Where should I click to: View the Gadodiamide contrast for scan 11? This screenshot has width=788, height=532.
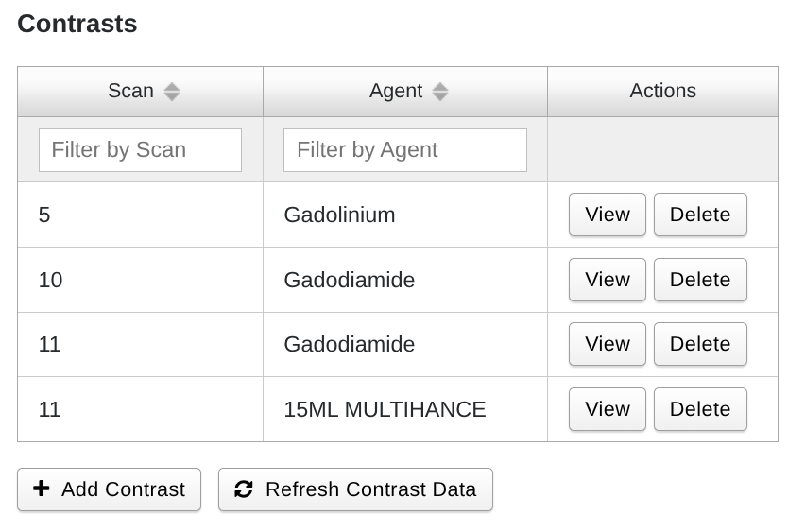pos(607,344)
